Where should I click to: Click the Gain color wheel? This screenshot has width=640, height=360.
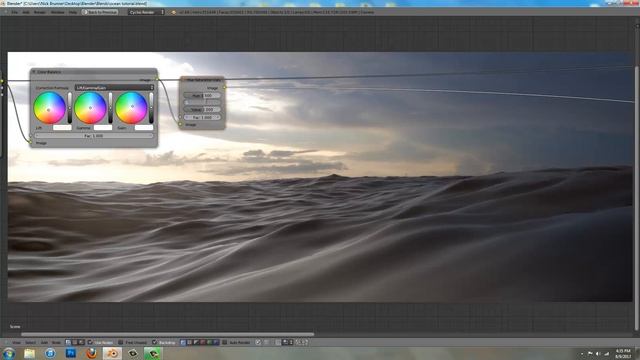tap(131, 108)
